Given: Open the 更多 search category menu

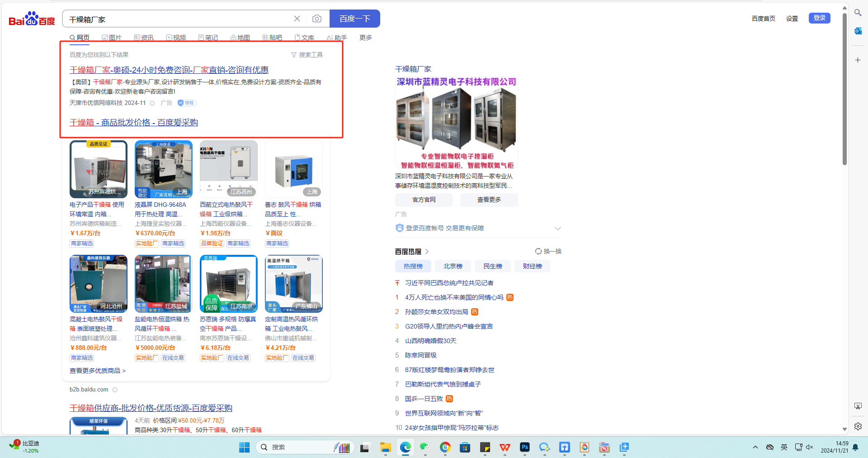Looking at the screenshot, I should click(365, 38).
